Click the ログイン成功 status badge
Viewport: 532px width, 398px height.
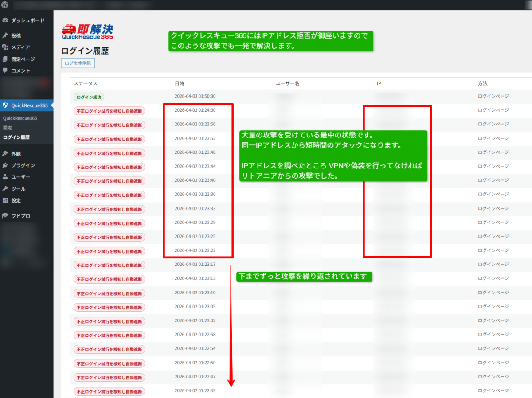click(x=89, y=97)
